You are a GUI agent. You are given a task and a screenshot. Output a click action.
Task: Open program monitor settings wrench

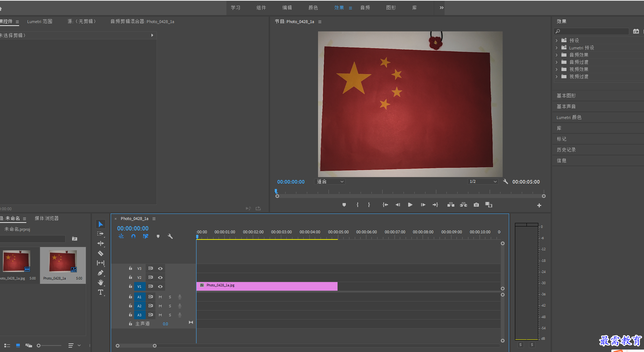coord(506,182)
